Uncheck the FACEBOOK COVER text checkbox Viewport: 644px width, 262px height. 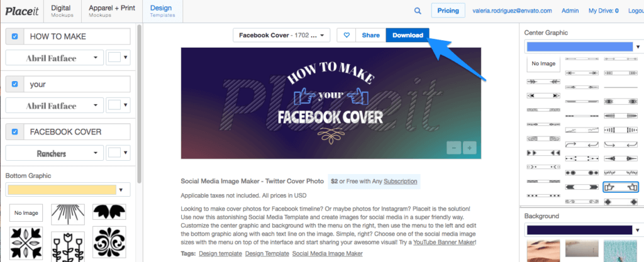[15, 131]
